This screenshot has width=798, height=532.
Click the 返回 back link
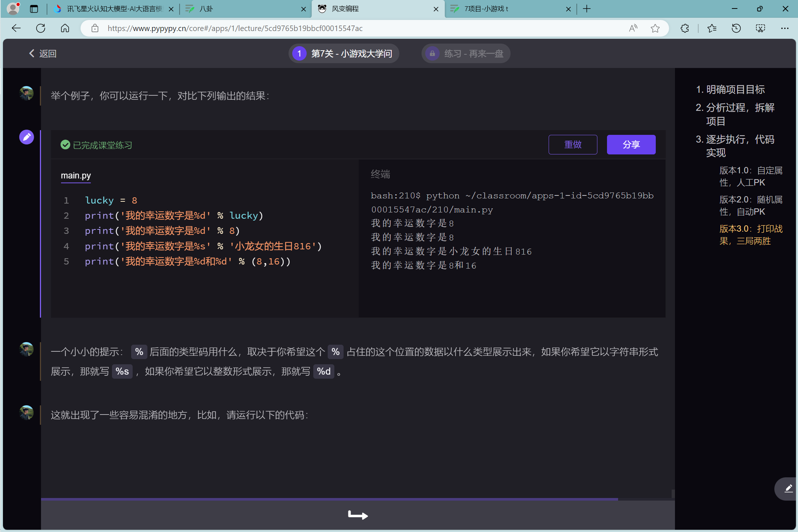[x=43, y=54]
